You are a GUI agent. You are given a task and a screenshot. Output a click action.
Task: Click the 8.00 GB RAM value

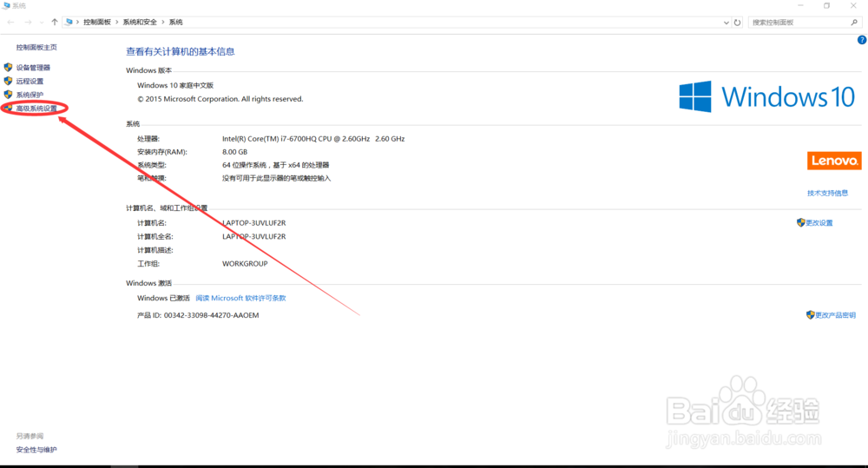coord(234,152)
